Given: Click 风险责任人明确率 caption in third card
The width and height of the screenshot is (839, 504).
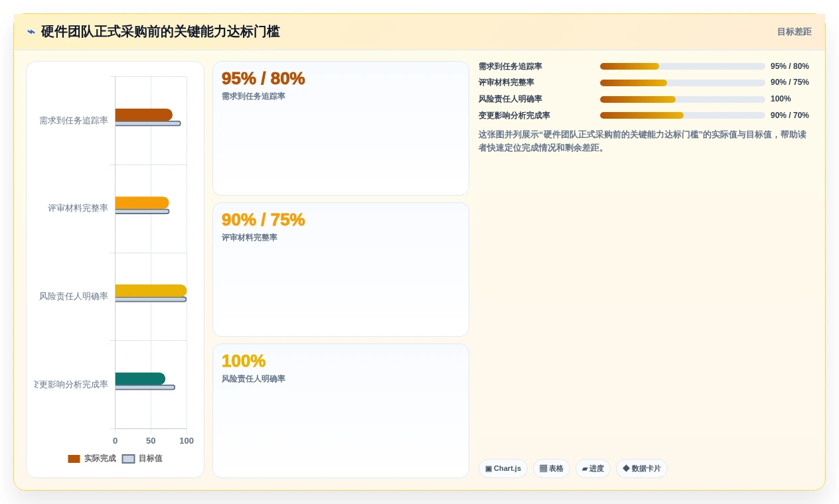Looking at the screenshot, I should coord(254,379).
